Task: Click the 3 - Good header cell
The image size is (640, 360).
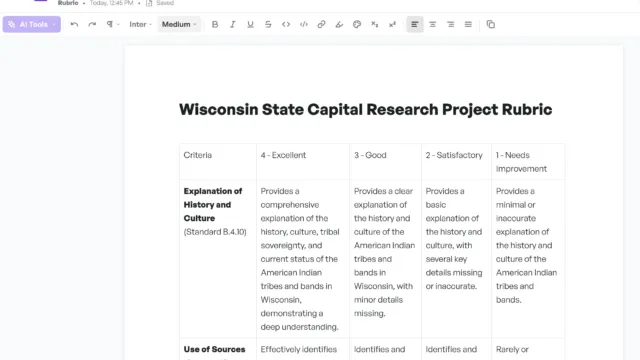Action: click(385, 162)
